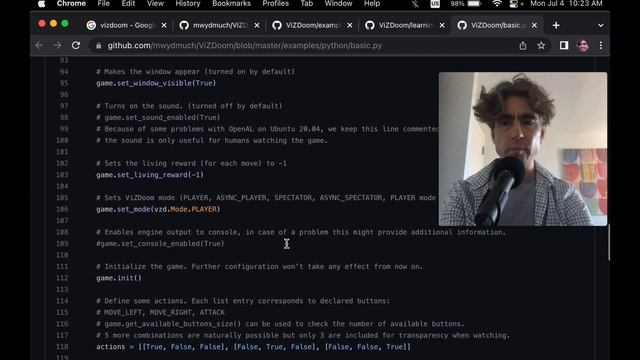Bookmark this page with star icon
This screenshot has width=640, height=360.
(x=541, y=46)
